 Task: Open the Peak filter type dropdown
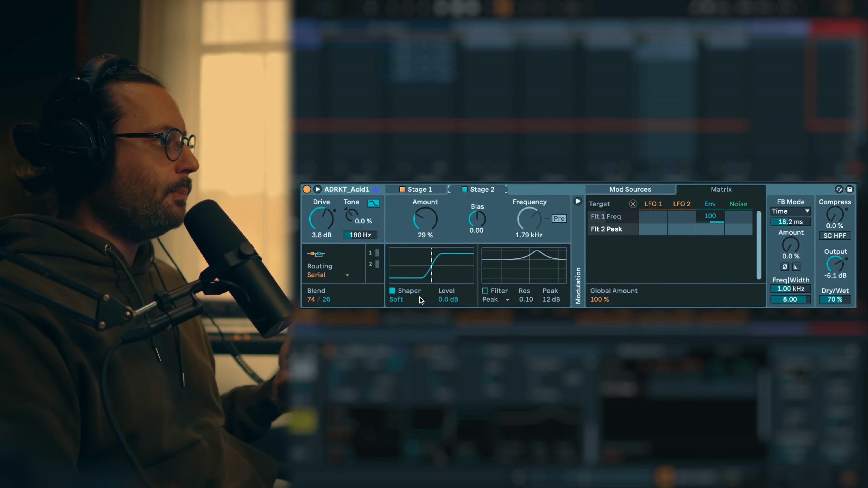496,299
